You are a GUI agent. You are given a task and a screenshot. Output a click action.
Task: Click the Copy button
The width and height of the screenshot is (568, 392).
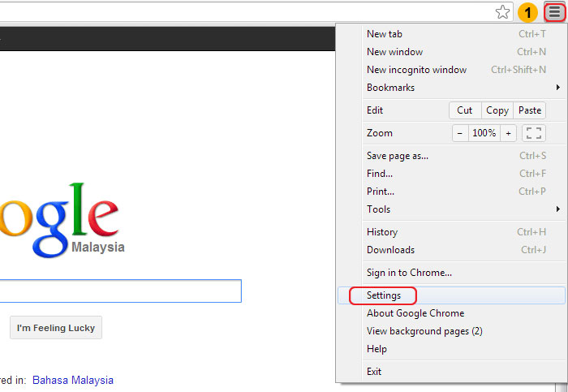(x=497, y=110)
